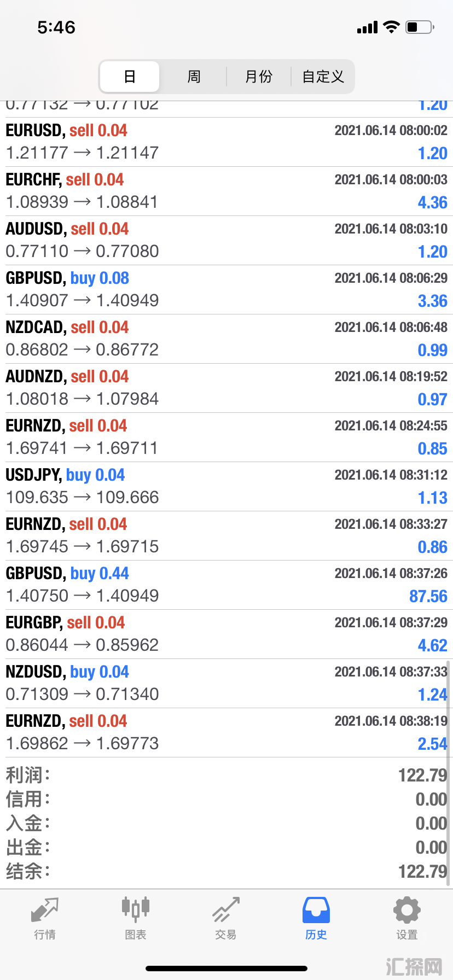Image resolution: width=453 pixels, height=980 pixels.
Task: Select GBPUSD buy 0.44 trade entry
Action: [226, 585]
